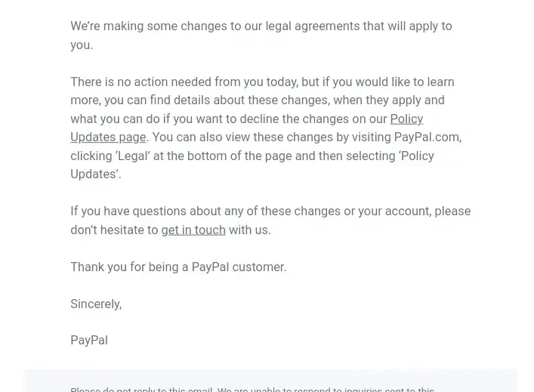Screen dimensions: 534x392
Task: Click the "that will apply to" words
Action: coord(407,26)
